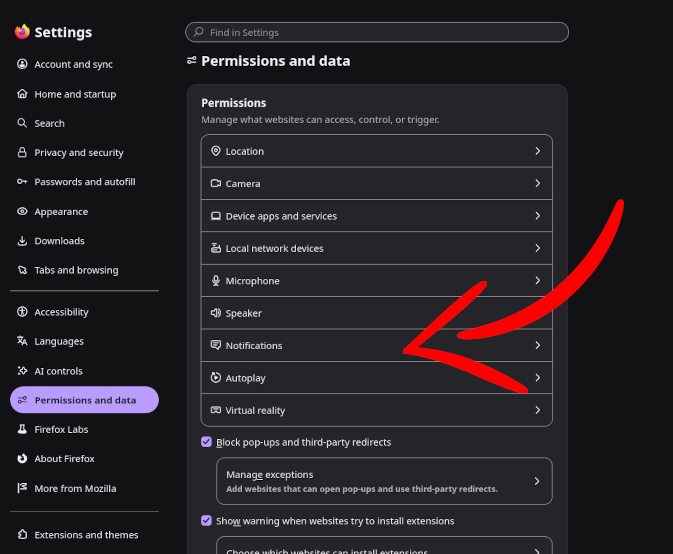
Task: Click the About Firefox logo icon
Action: click(22, 459)
